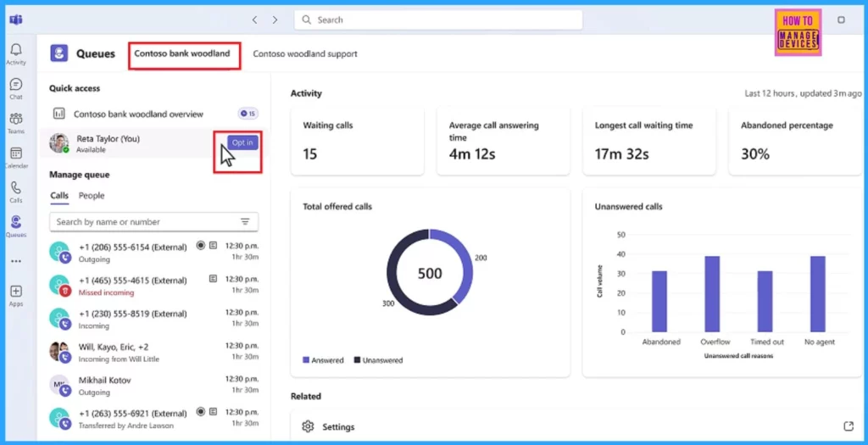Click recording icon on +1 (263) 555-6921 call
The height and width of the screenshot is (445, 868).
[201, 411]
